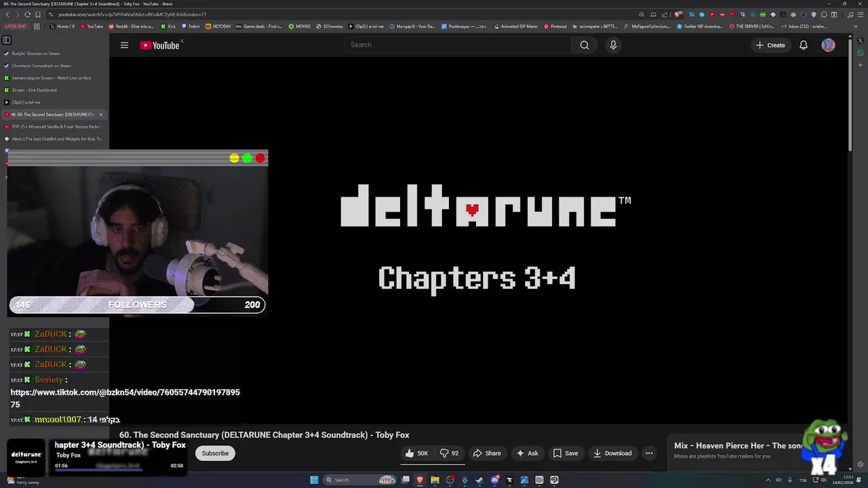
Task: Click the followers goal progress bar
Action: 137,305
